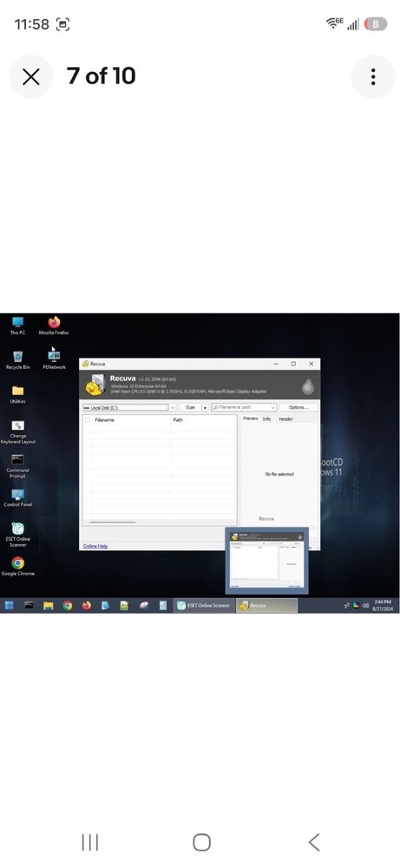This screenshot has height=868, width=400.
Task: Switch to the Header tab
Action: point(285,419)
